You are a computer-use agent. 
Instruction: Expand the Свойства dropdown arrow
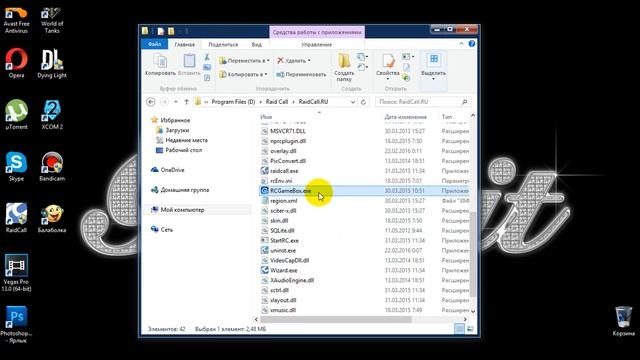tap(388, 78)
